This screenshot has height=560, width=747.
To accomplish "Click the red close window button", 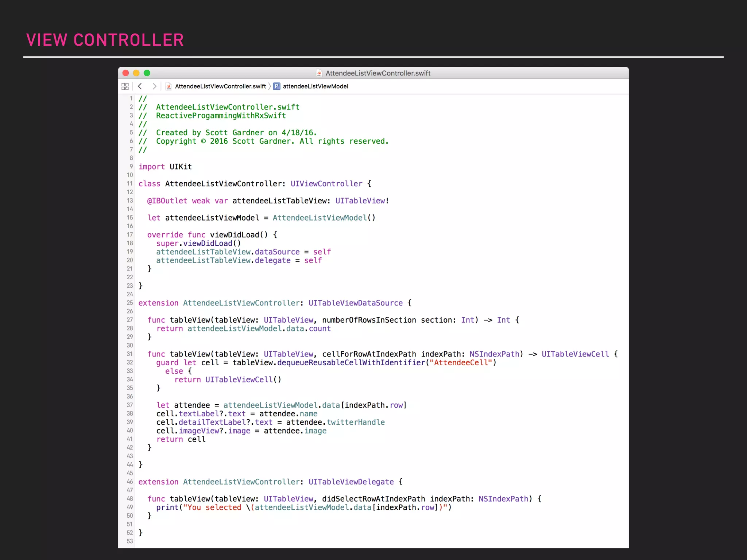I will [126, 73].
